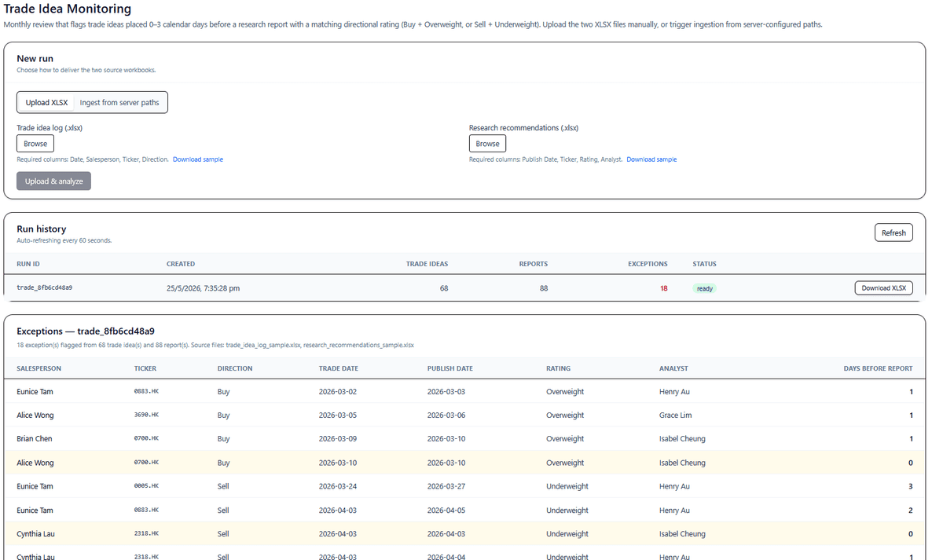The height and width of the screenshot is (560, 943).
Task: Click the Trade Ideas column header
Action: click(427, 264)
